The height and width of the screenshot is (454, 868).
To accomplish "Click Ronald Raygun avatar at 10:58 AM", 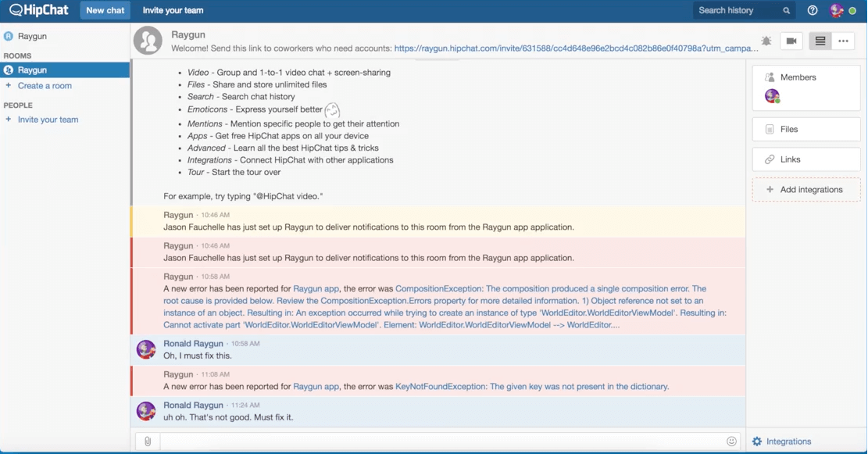I will click(x=146, y=349).
